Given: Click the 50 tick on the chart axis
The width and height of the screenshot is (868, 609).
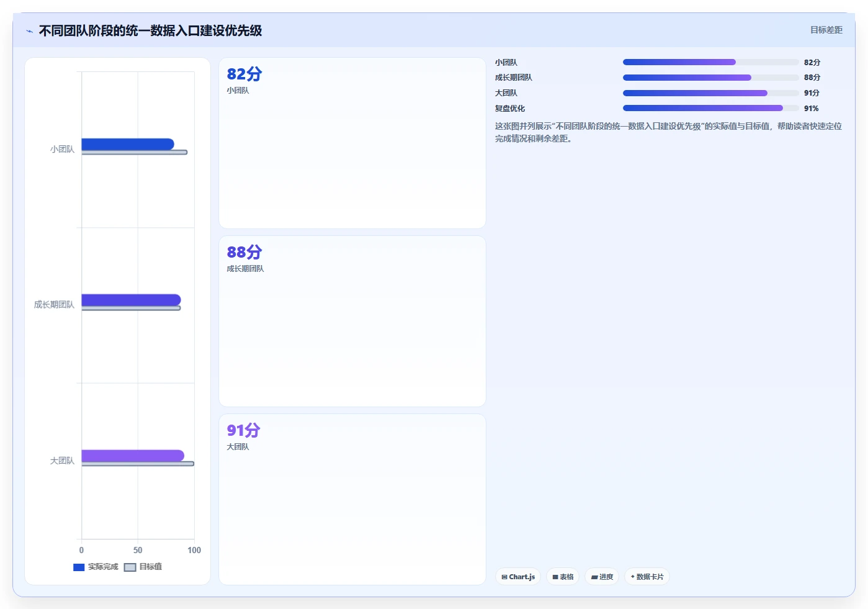Looking at the screenshot, I should pos(138,550).
